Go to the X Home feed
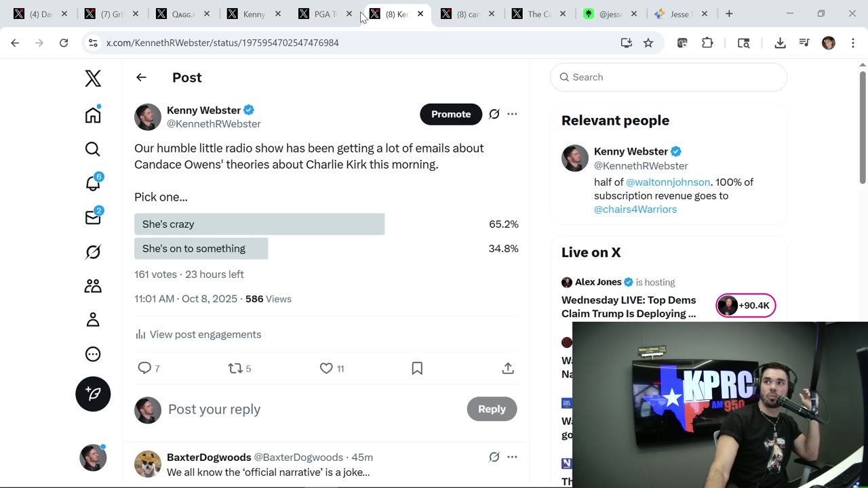Screen dimensions: 868x488 pos(93,115)
